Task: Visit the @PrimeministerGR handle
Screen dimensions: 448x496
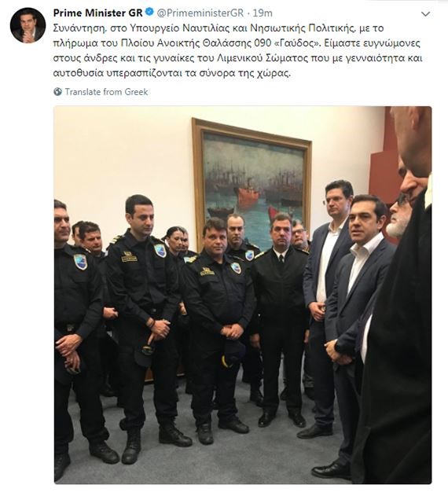Action: click(x=200, y=13)
